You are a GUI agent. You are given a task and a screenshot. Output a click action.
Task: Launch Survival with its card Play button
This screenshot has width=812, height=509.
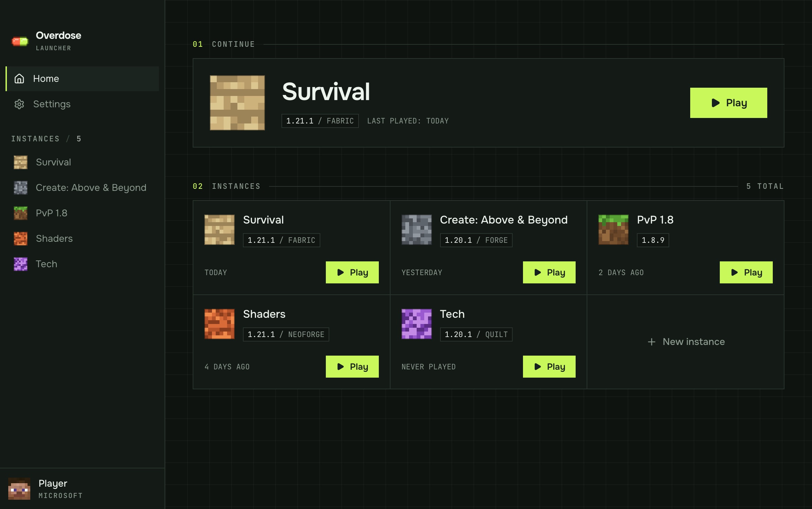(352, 272)
